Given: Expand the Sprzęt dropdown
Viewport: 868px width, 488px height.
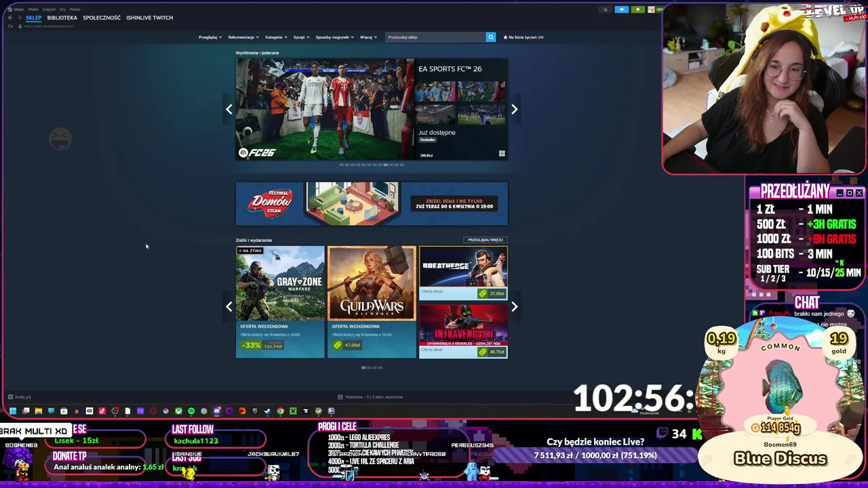Looking at the screenshot, I should (x=300, y=37).
